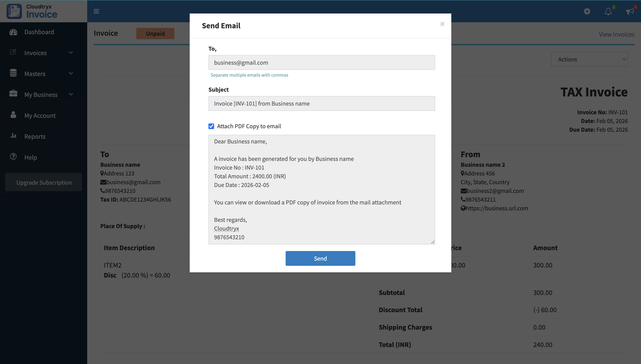The width and height of the screenshot is (641, 364).
Task: Click the separate multiple emails link
Action: [x=249, y=75]
